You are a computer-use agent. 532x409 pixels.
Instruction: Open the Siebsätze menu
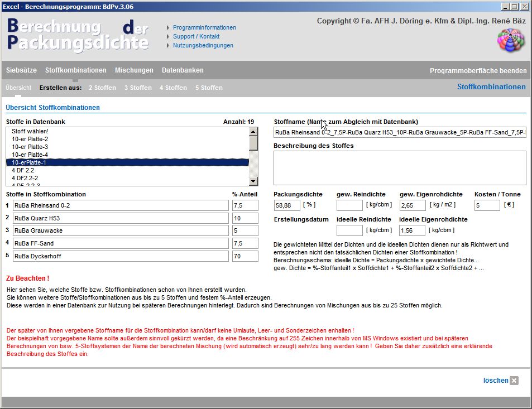click(21, 70)
